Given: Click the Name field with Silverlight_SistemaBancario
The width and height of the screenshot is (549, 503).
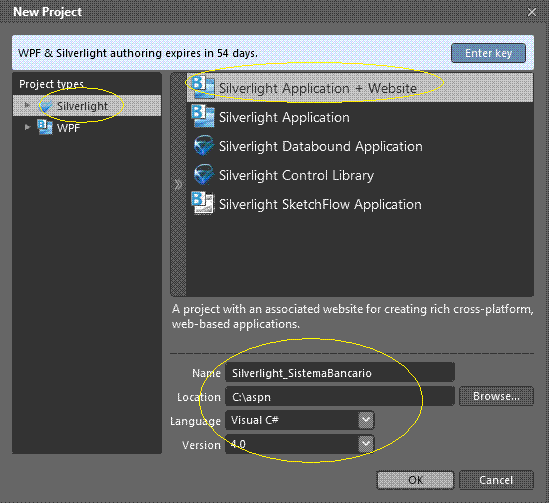Looking at the screenshot, I should (340, 373).
